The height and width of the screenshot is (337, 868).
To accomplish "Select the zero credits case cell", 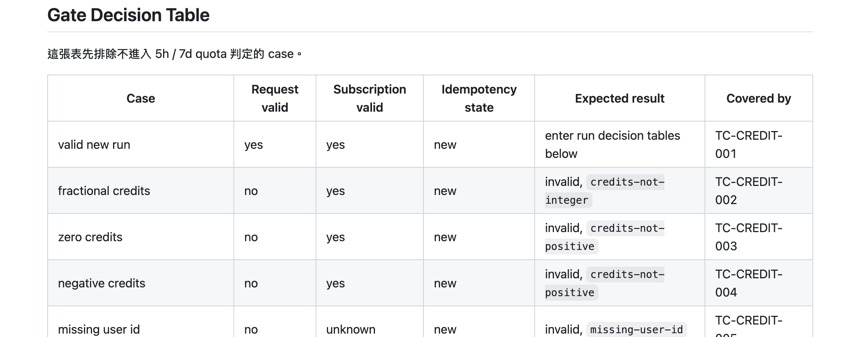I will pos(141,237).
